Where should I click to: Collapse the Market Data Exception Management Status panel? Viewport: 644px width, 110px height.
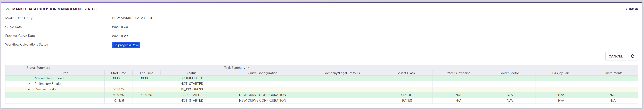[8, 9]
